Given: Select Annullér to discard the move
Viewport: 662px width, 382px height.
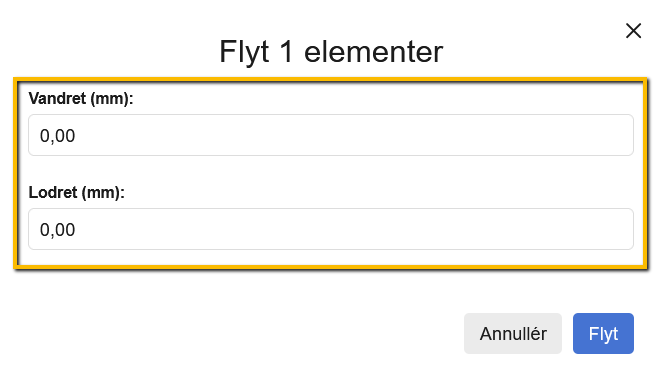Looking at the screenshot, I should point(513,333).
